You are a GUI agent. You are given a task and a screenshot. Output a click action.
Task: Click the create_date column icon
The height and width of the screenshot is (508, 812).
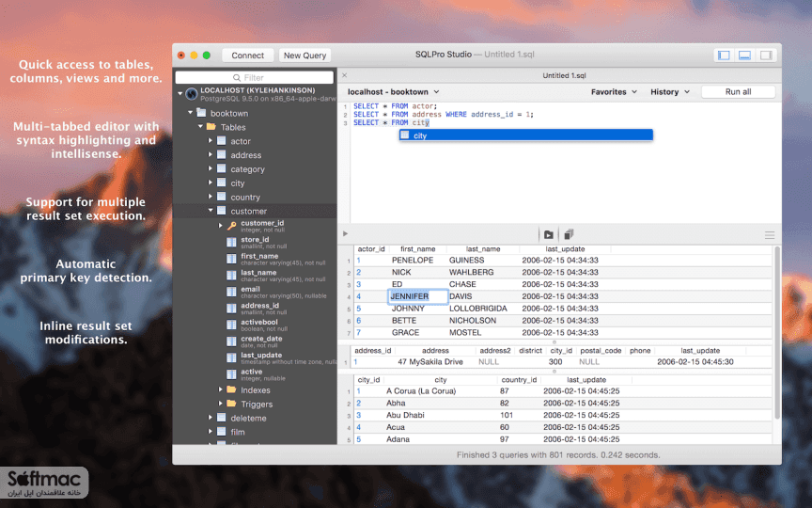[x=231, y=341]
